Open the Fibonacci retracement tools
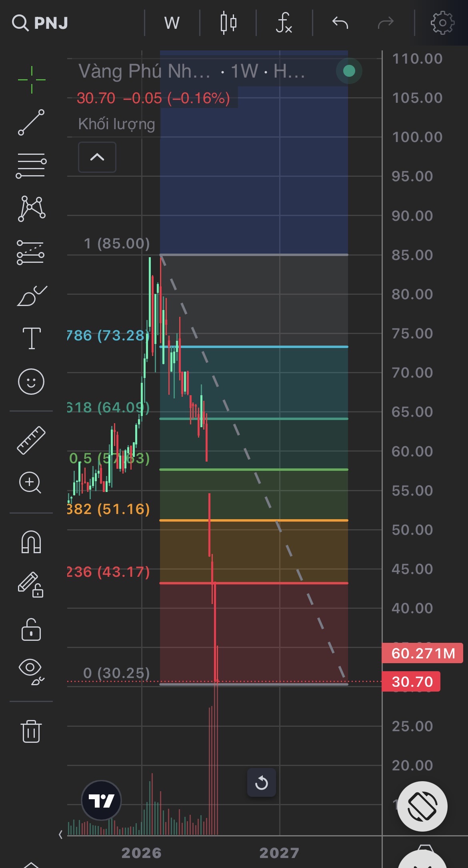468x868 pixels. [x=31, y=166]
